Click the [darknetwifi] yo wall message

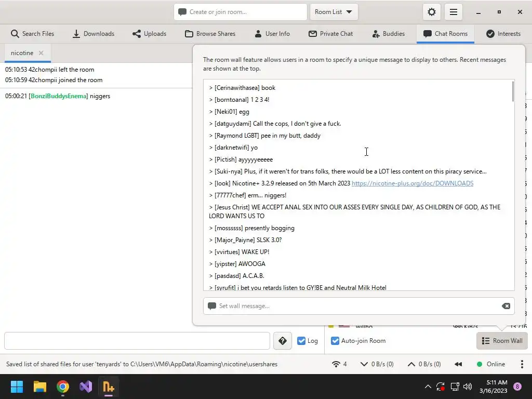click(233, 148)
